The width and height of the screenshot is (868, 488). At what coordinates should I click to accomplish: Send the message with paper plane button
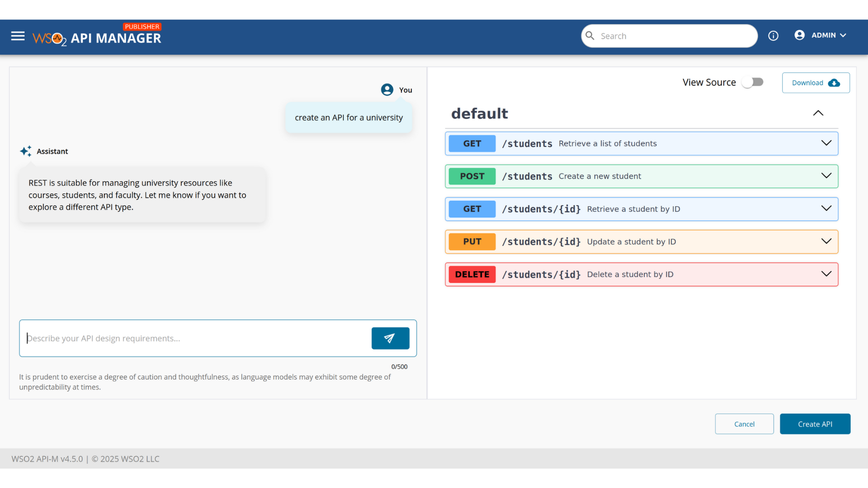click(390, 338)
